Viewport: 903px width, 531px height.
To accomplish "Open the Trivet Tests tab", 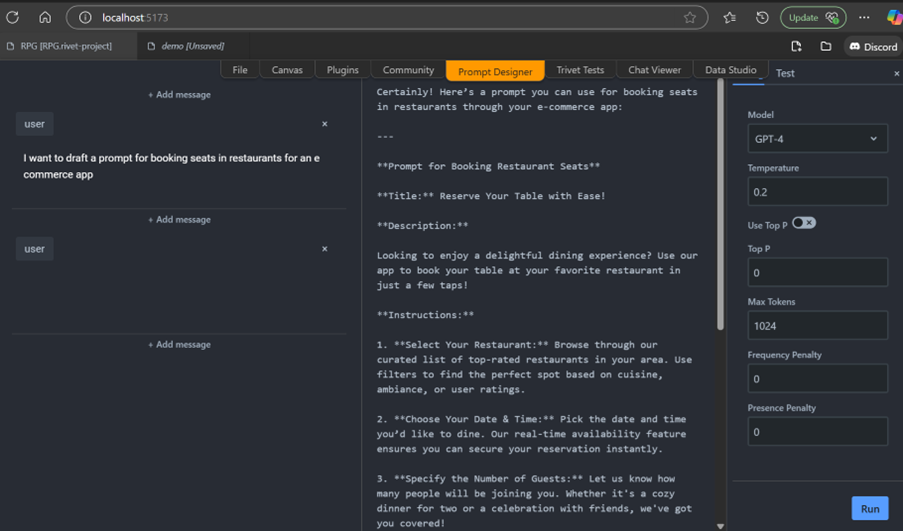I will 580,70.
